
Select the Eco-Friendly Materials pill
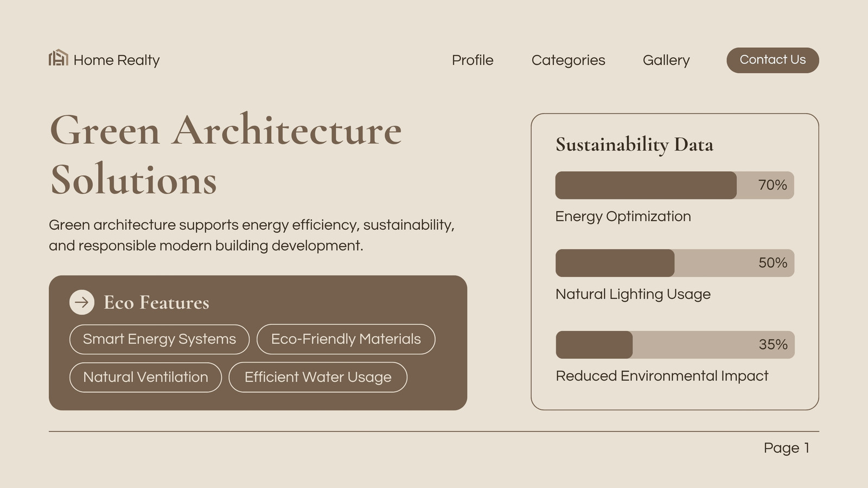346,339
